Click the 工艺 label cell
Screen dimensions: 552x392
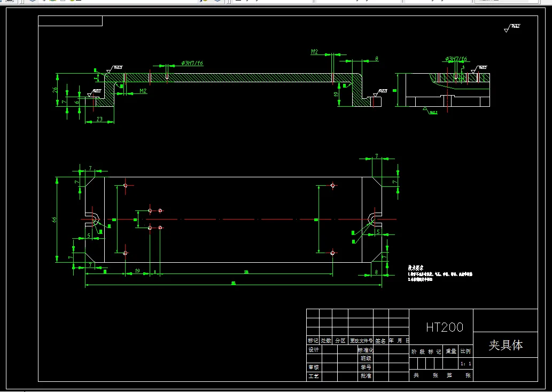314,376
